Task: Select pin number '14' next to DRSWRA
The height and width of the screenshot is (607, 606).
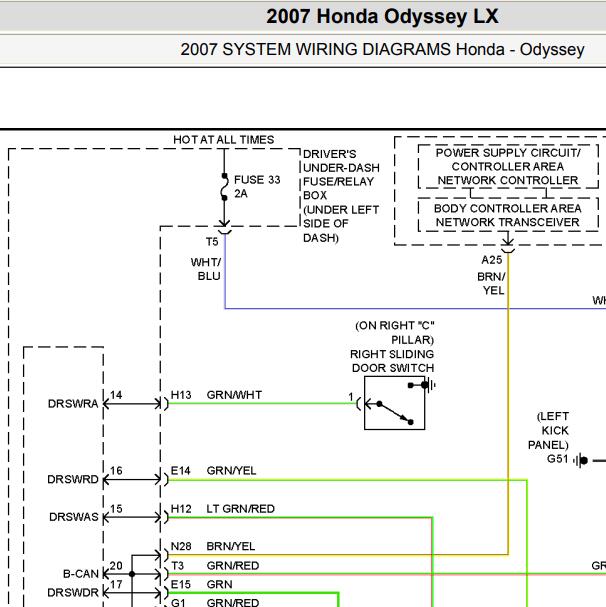Action: pos(116,395)
